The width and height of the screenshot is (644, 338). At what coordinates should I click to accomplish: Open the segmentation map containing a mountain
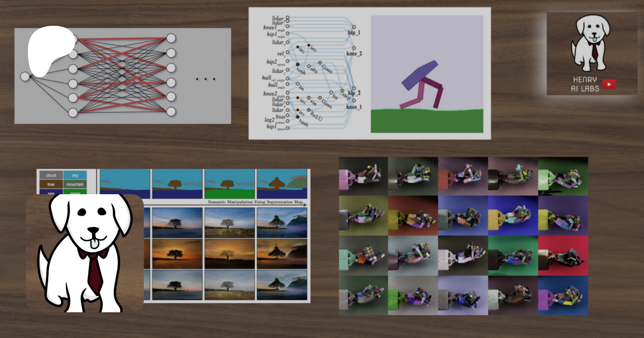click(x=282, y=184)
